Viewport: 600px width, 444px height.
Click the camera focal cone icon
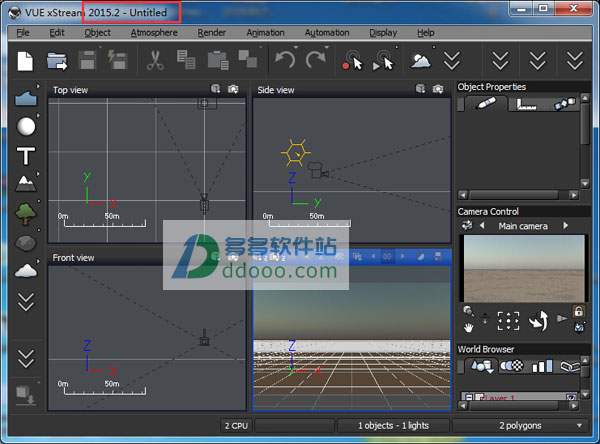[562, 318]
